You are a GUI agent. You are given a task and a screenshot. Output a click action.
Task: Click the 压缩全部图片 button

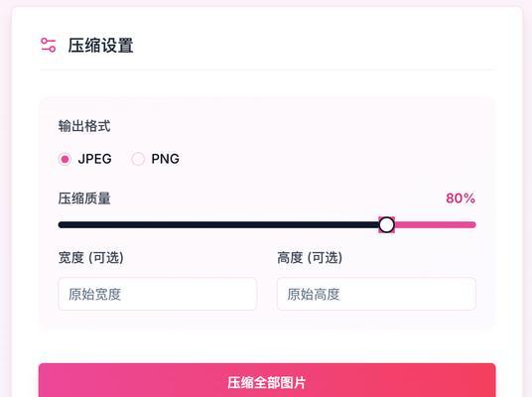267,380
